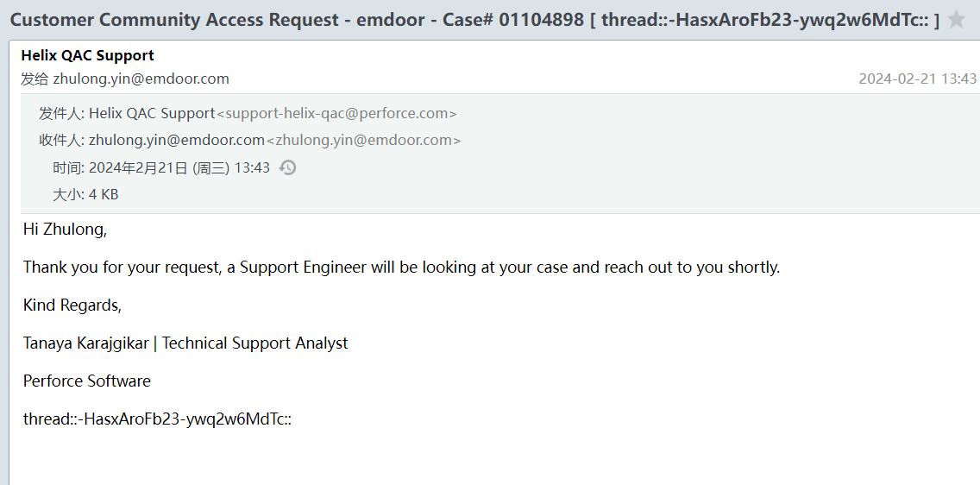Click sender address support-helix-qac@perforce.com
The image size is (980, 485).
(x=336, y=113)
